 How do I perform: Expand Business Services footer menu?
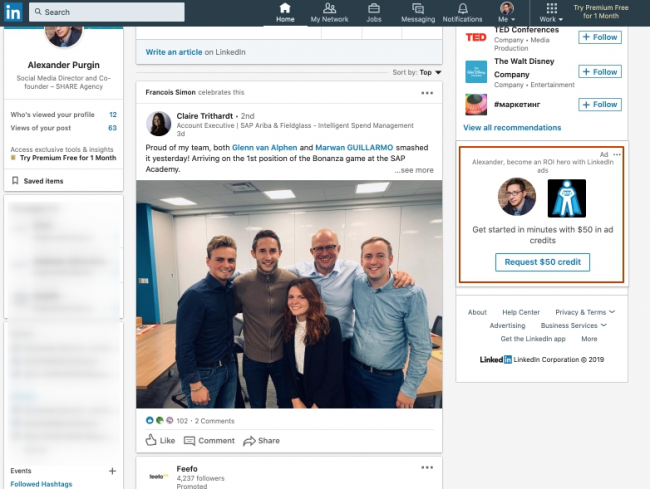coord(573,325)
